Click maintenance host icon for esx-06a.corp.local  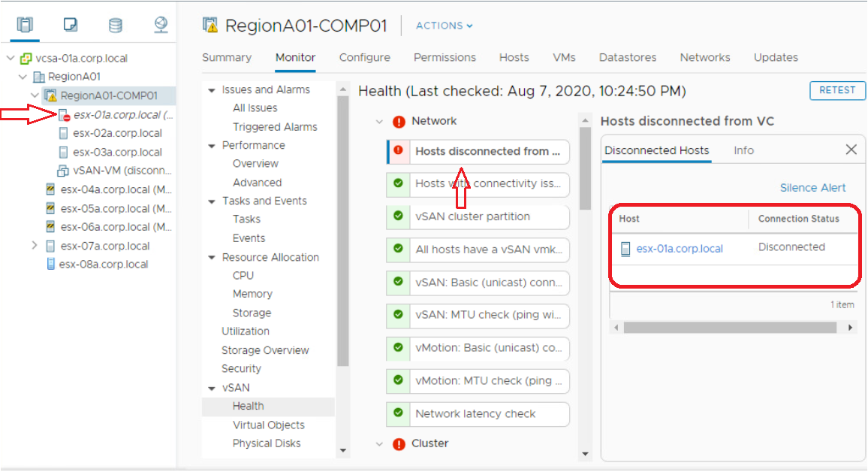[50, 226]
